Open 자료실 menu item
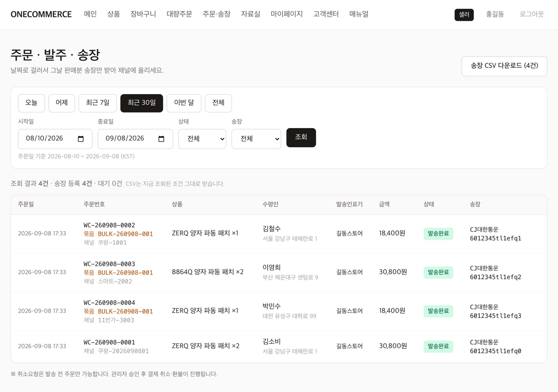 250,14
